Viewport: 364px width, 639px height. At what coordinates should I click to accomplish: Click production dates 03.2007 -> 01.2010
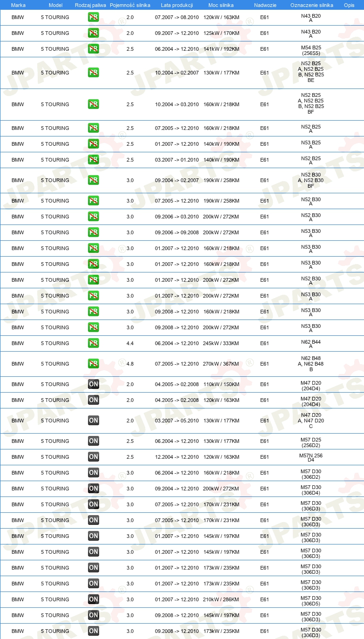[177, 160]
